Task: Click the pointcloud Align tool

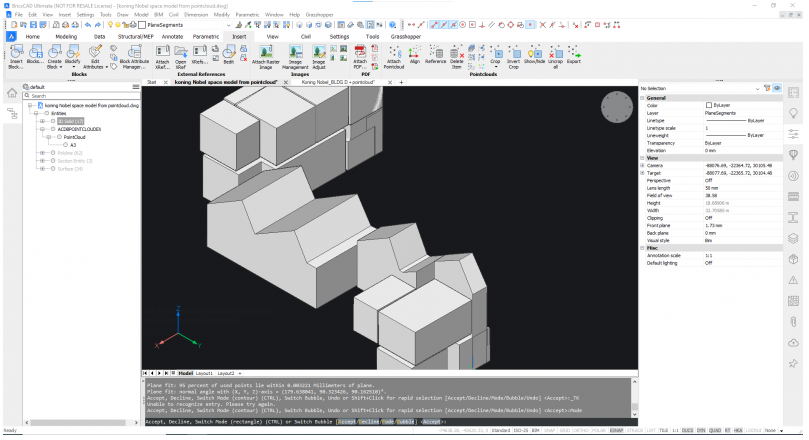Action: click(x=414, y=54)
